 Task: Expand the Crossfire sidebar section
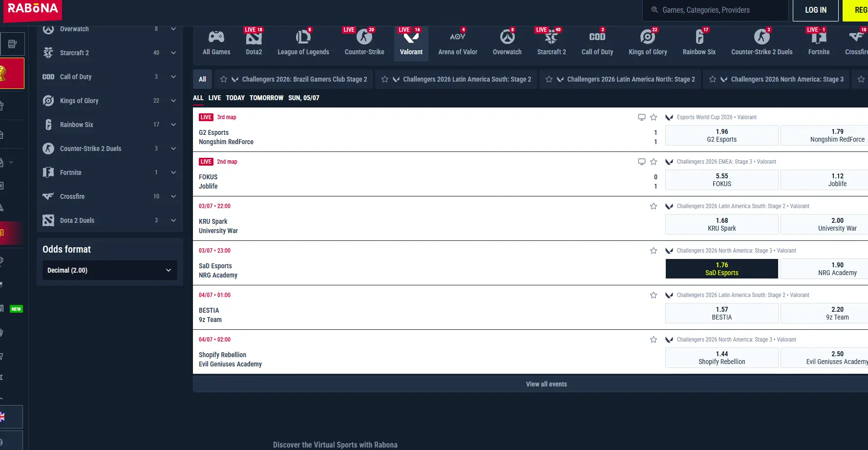point(173,196)
